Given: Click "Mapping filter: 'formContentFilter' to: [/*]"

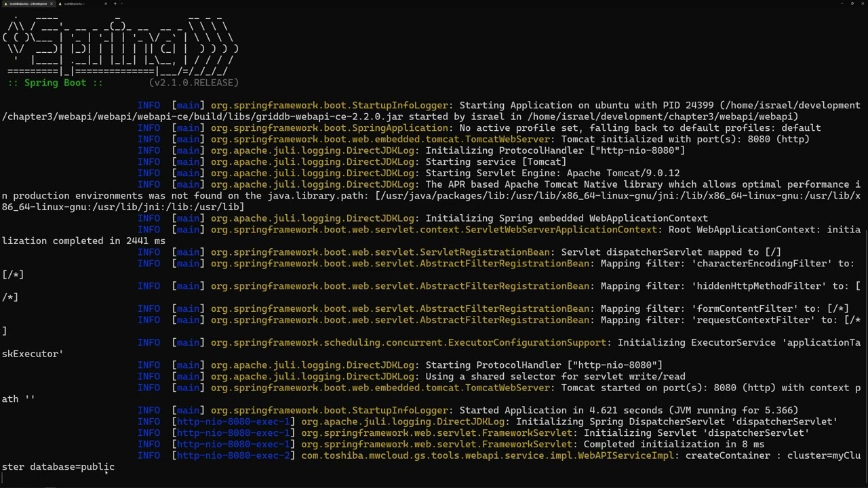Looking at the screenshot, I should (725, 309).
